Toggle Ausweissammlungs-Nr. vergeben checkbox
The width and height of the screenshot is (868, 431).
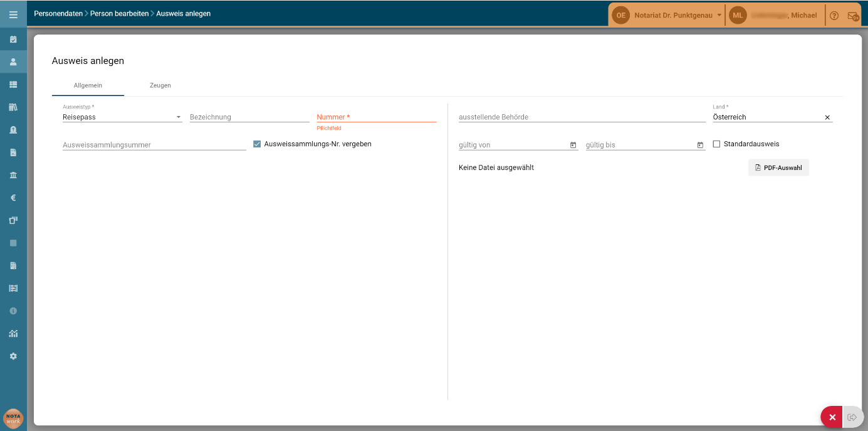point(257,144)
